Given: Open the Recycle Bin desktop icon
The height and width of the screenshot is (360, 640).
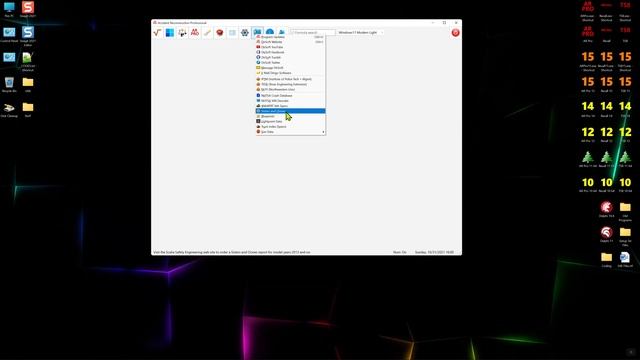Looking at the screenshot, I should pyautogui.click(x=9, y=84).
